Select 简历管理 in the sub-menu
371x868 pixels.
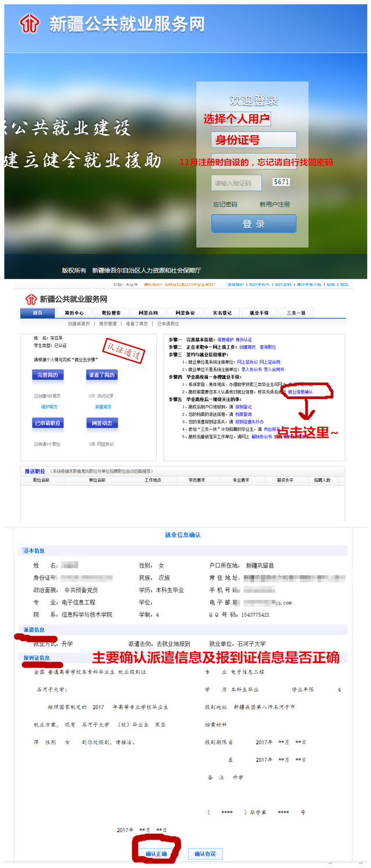(108, 324)
